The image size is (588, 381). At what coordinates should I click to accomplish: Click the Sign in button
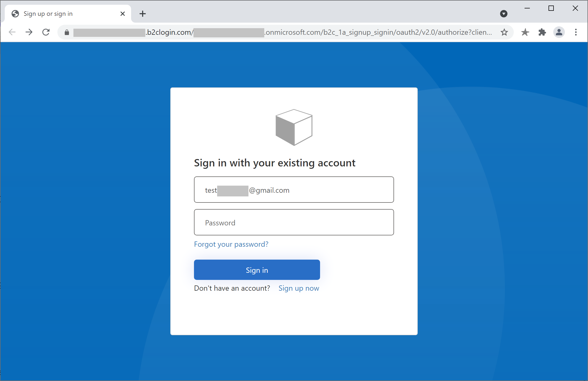pyautogui.click(x=257, y=270)
